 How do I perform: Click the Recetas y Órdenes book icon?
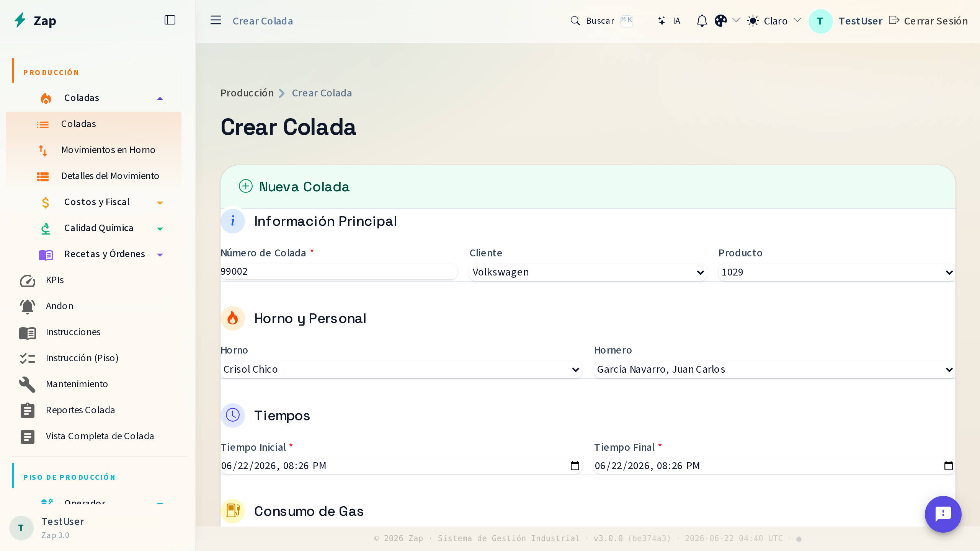coord(46,254)
